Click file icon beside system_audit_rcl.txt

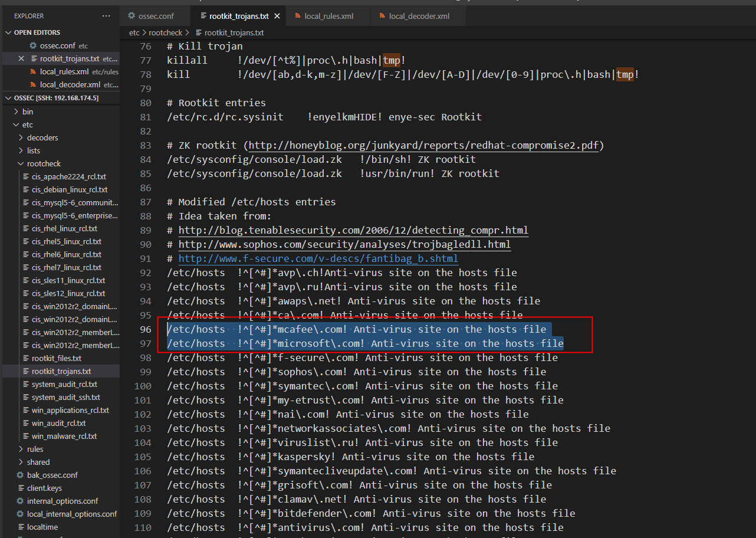tap(25, 384)
